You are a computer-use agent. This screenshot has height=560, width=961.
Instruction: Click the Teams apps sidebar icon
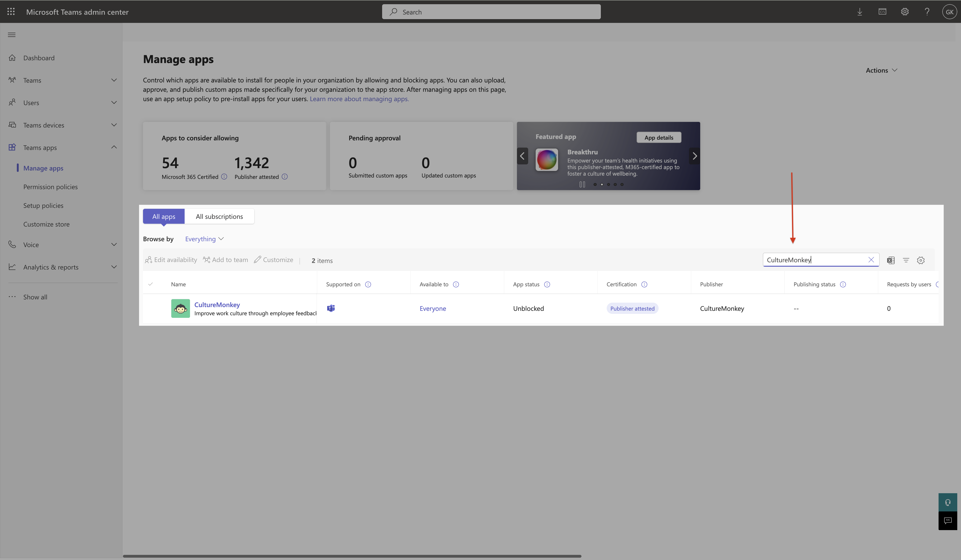(x=12, y=147)
